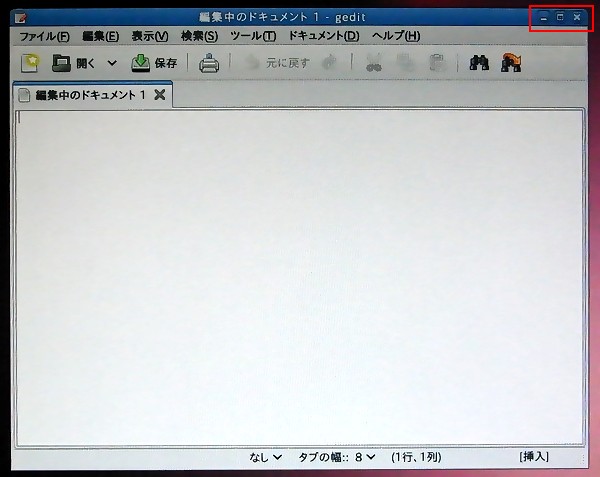Screen dimensions: 600x477
Task: Open find and replace icon
Action: [x=511, y=63]
